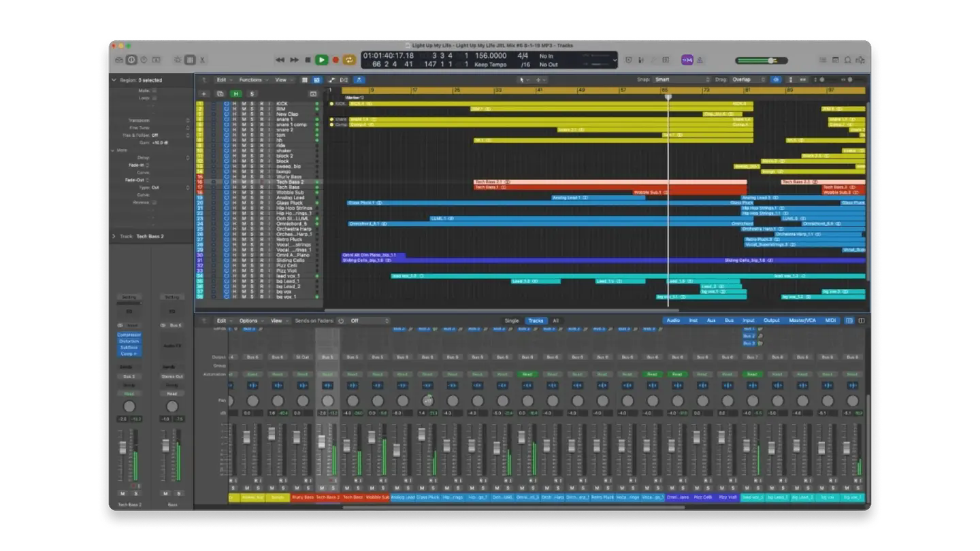The width and height of the screenshot is (980, 551).
Task: Open the LCD display mode dropdown arrow
Action: pyautogui.click(x=615, y=60)
